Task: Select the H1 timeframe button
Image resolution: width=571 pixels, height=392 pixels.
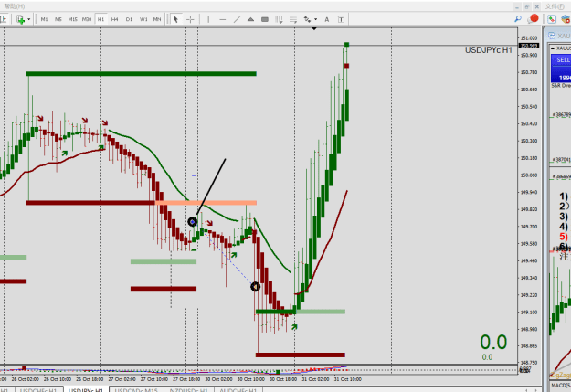Action: pos(100,19)
